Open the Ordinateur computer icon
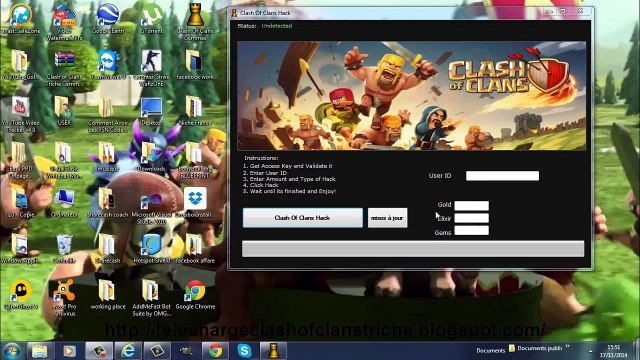Screen dimensions: 640x360 (64, 203)
